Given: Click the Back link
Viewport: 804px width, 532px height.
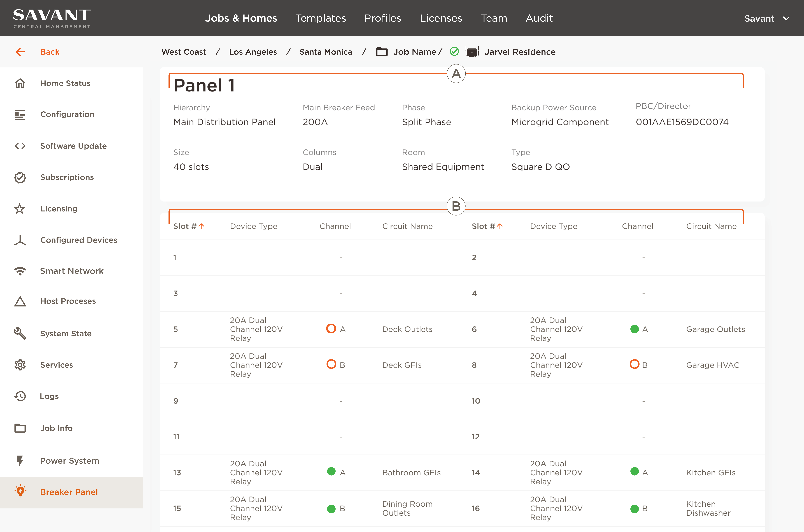Looking at the screenshot, I should tap(50, 52).
